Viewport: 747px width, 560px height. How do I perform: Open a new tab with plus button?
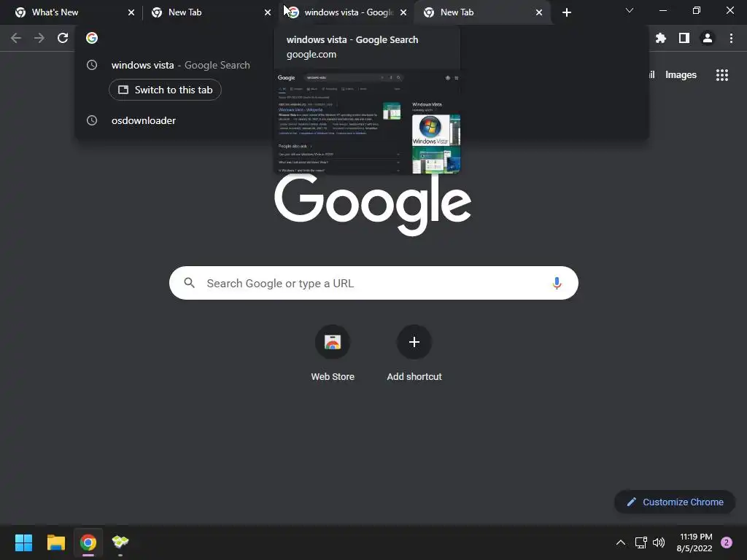pos(566,12)
